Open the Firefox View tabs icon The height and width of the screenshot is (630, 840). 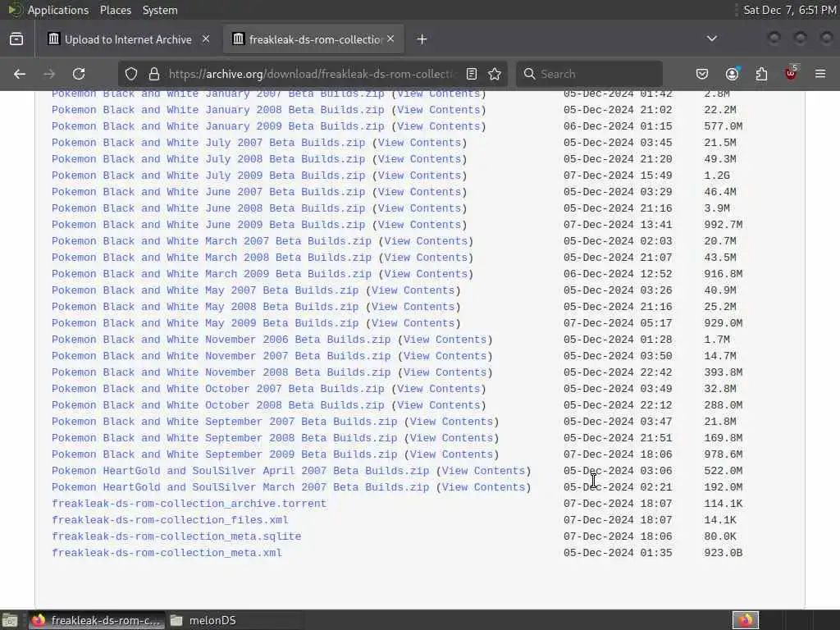[x=16, y=39]
